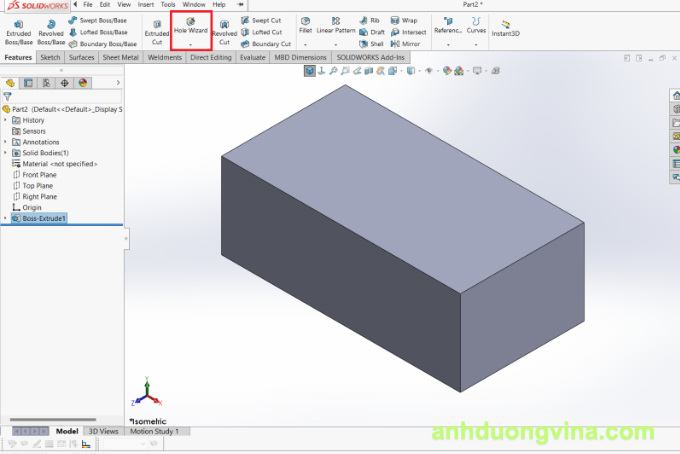Click the Hole Wizard tool
Screen dimensions: 680x454
coord(190,25)
